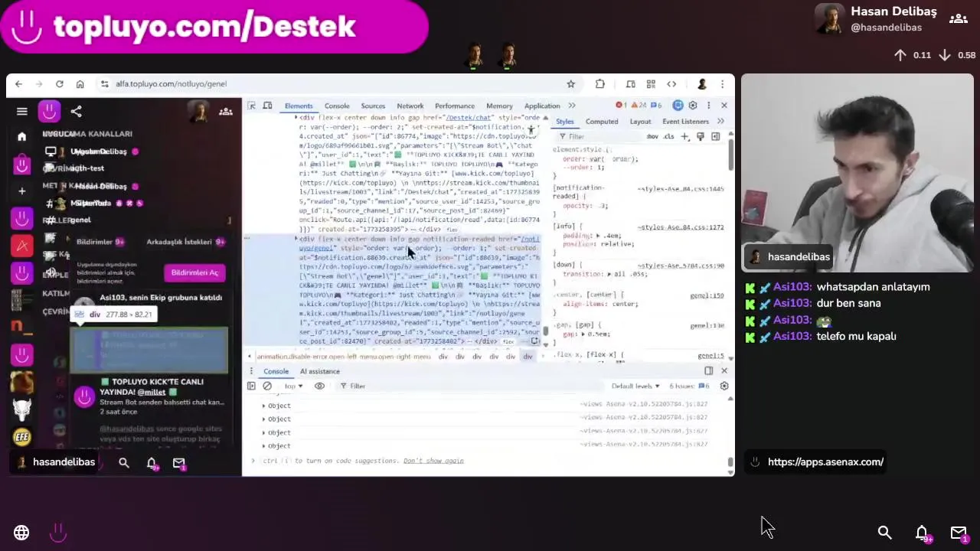
Task: Click the browser extensions puzzle icon
Action: click(599, 84)
